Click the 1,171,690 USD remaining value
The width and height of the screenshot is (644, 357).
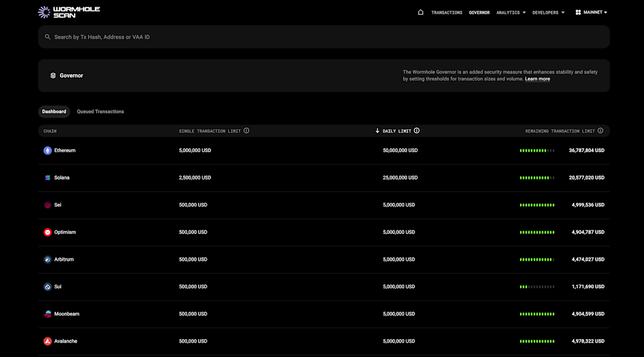(588, 287)
